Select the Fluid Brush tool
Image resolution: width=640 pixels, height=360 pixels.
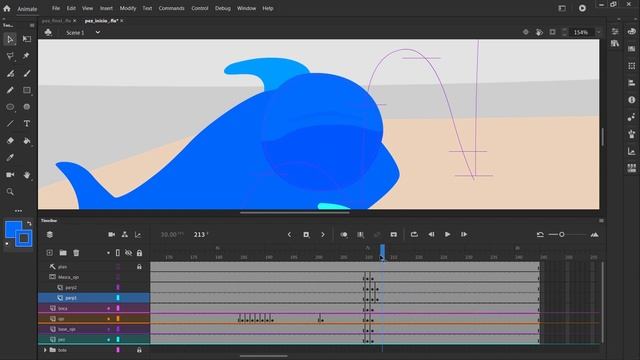click(x=10, y=73)
